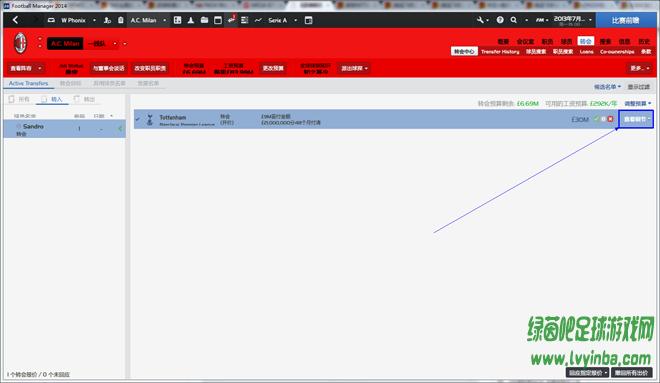Open the Loans sub-tab

[586, 51]
